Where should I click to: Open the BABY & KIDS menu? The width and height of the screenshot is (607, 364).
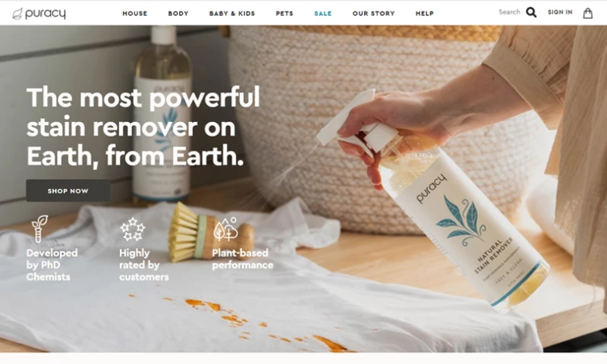pos(232,14)
